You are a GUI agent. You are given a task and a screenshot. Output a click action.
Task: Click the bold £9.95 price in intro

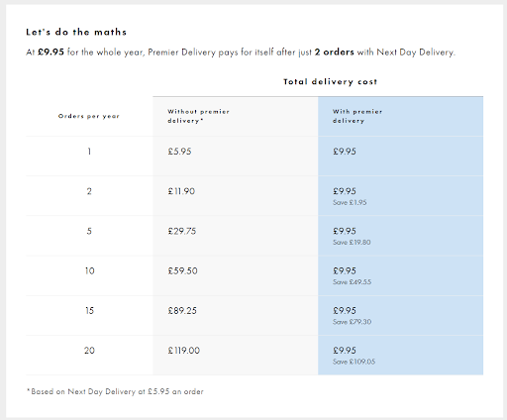pos(51,52)
